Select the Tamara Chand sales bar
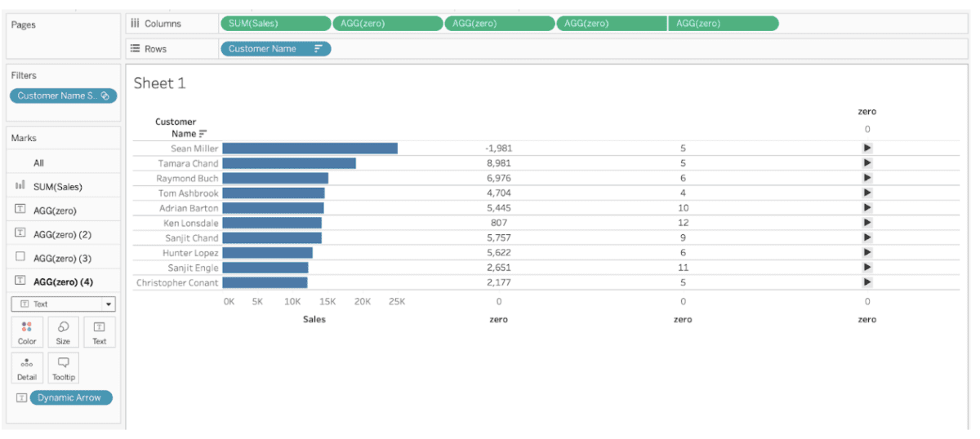The width and height of the screenshot is (980, 439). click(x=289, y=163)
